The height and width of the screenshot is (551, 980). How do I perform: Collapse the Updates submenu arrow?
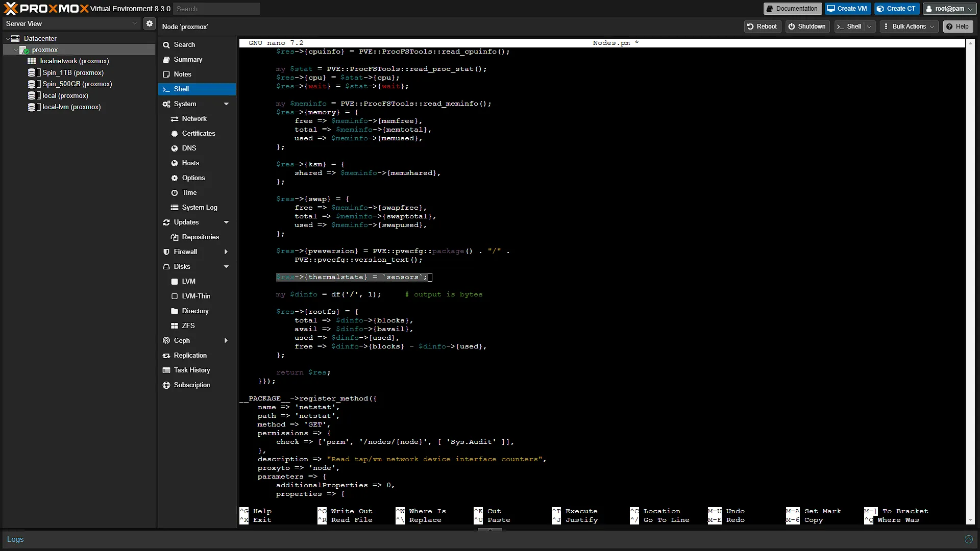(226, 222)
